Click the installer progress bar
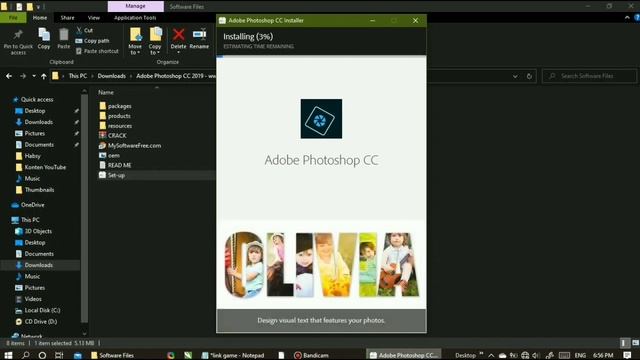Image resolution: width=640 pixels, height=360 pixels. (x=322, y=56)
